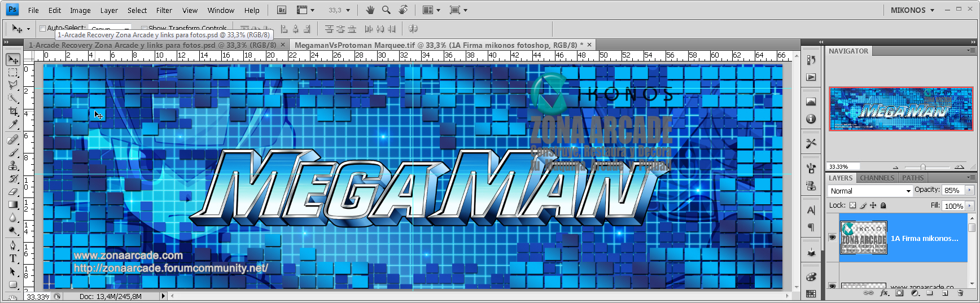
Task: Open the Info panel icon
Action: (x=811, y=119)
